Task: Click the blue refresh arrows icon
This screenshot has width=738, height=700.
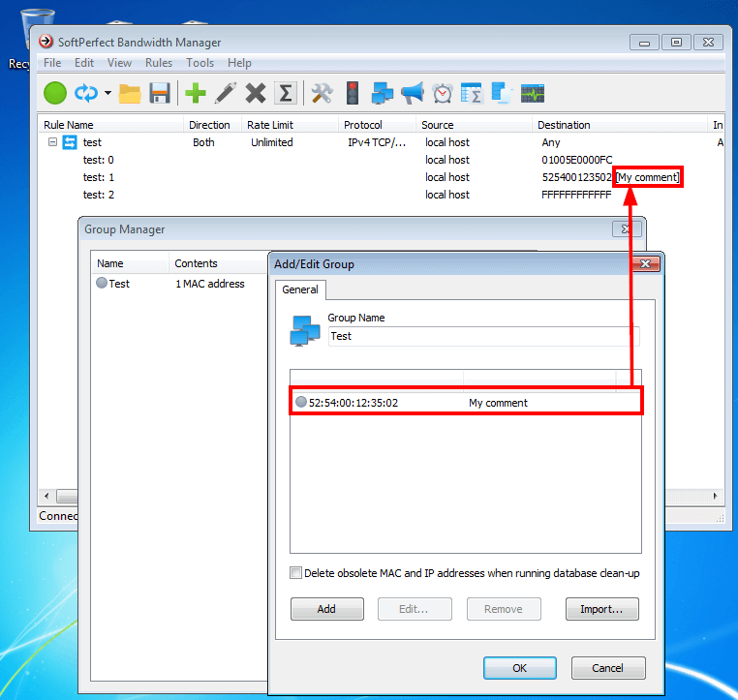Action: 86,93
